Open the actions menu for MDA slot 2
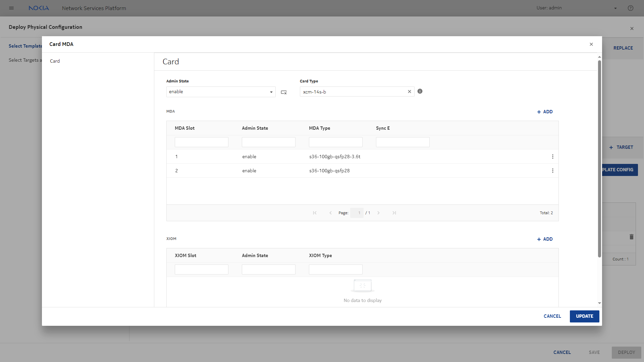Screen dimensions: 644x362 (x=552, y=171)
